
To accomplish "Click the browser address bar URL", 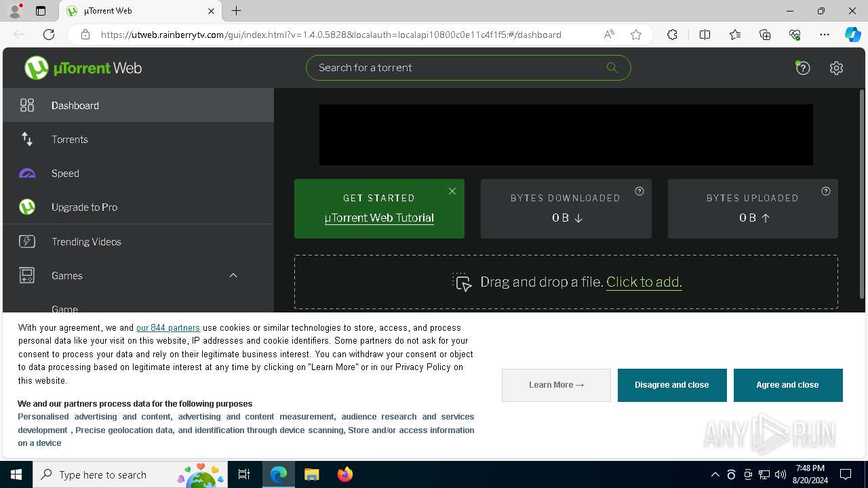I will [x=331, y=35].
